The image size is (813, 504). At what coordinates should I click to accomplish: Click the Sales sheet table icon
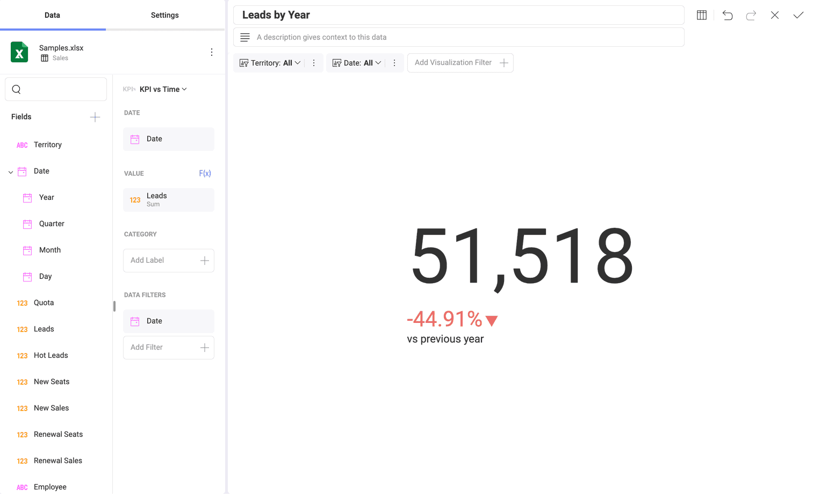[45, 58]
